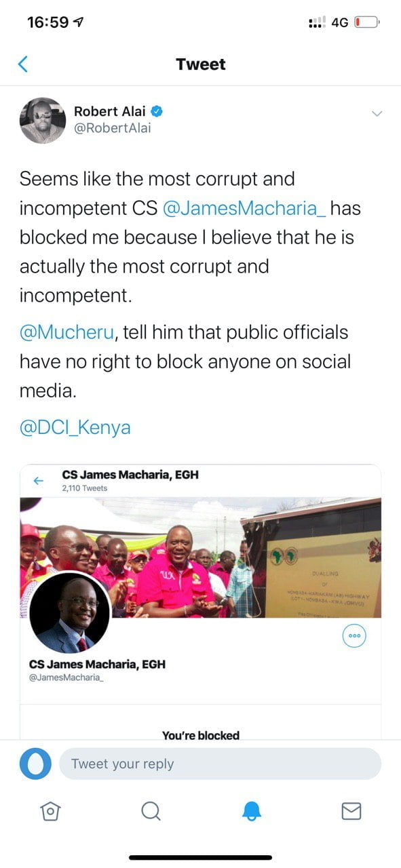Open CS James Macharia's round profile photo
401x868 pixels.
(x=70, y=612)
